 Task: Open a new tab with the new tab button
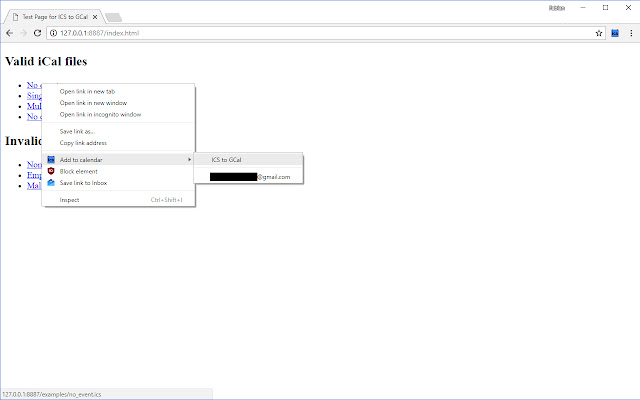point(113,17)
